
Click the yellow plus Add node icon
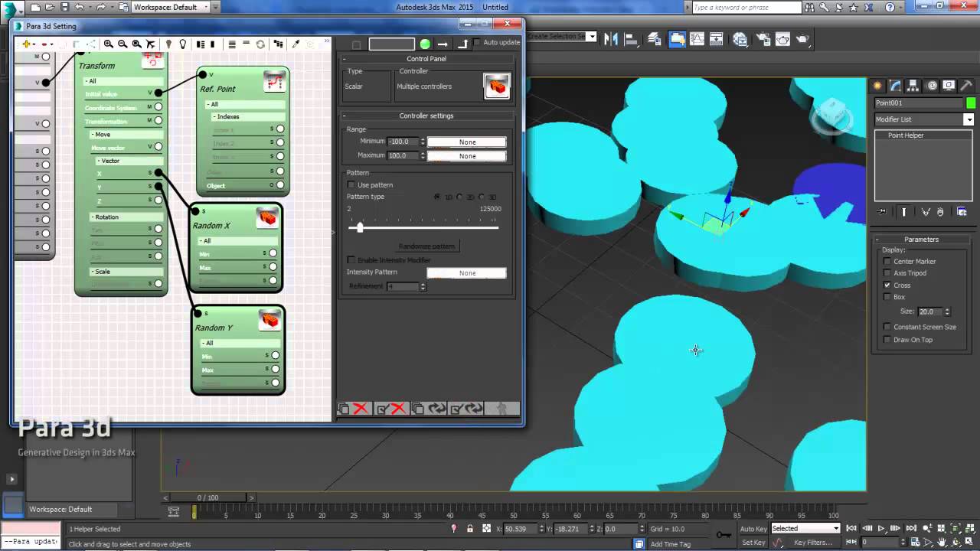pyautogui.click(x=26, y=44)
